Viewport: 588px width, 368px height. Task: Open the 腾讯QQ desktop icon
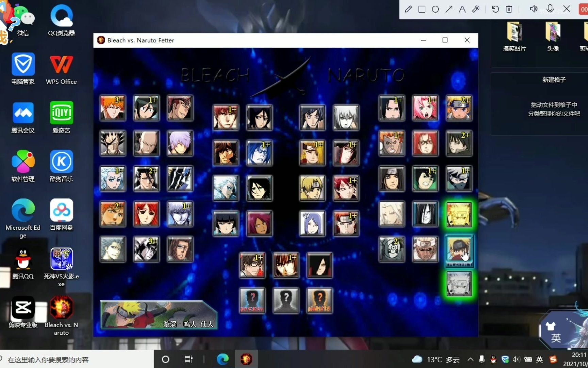click(x=23, y=264)
